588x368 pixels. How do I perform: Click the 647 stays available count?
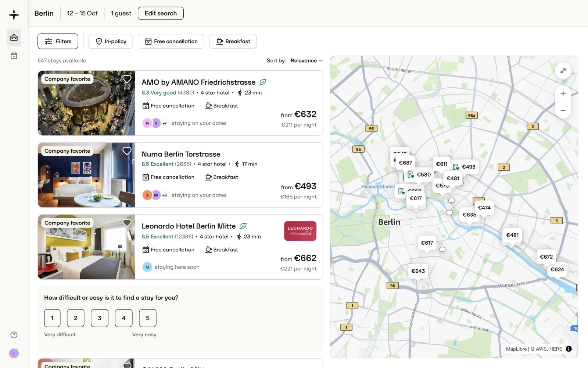point(62,61)
